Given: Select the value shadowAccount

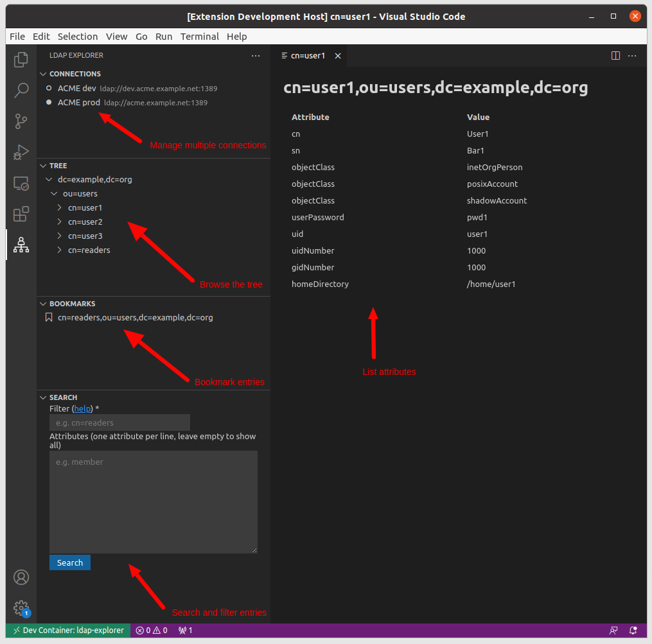Looking at the screenshot, I should 497,201.
